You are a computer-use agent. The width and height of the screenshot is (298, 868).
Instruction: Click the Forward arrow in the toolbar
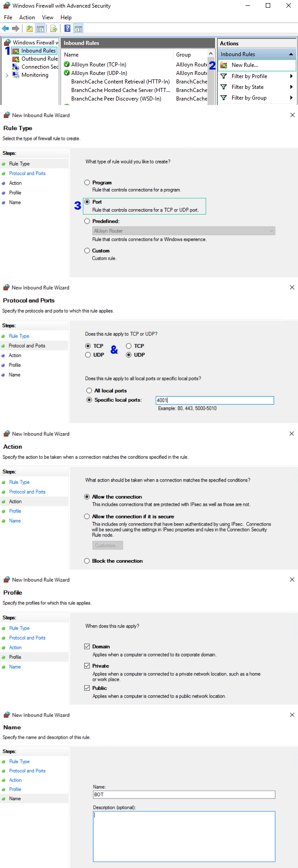(16, 29)
